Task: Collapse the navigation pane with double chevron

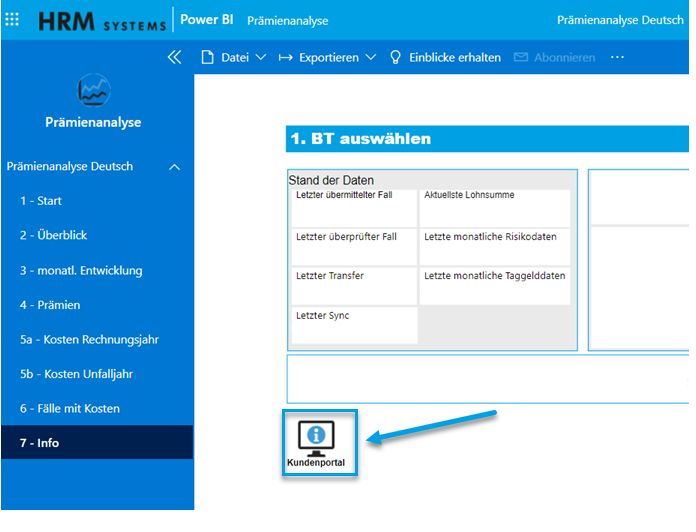Action: [x=174, y=58]
